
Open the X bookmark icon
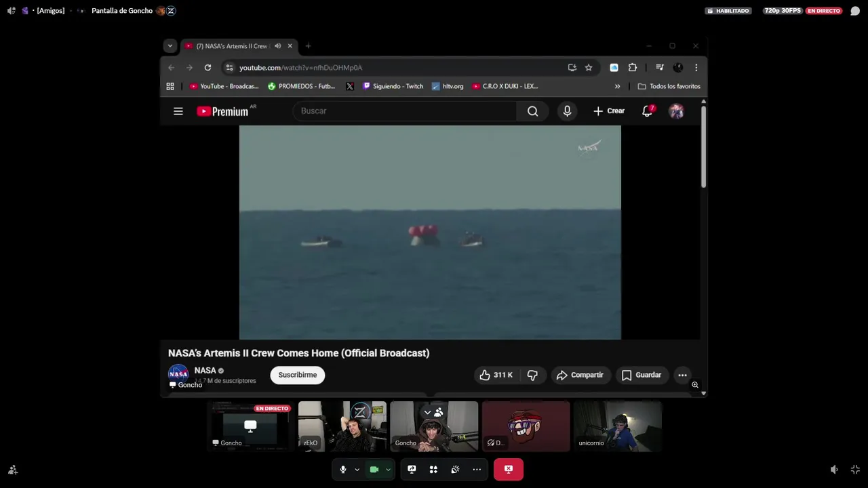(350, 86)
